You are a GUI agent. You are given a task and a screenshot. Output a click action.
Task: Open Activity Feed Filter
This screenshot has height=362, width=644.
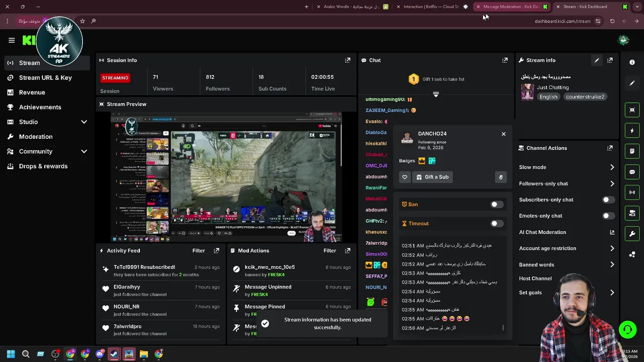(199, 250)
